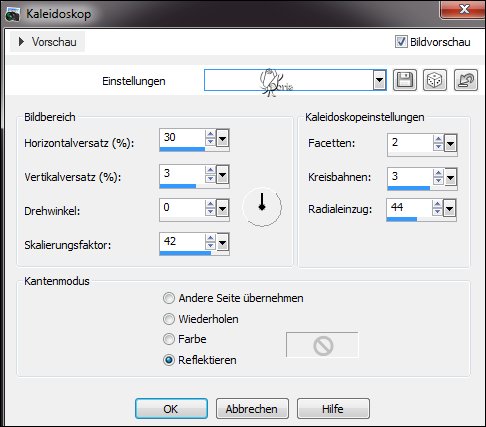Click the reset to default icon

click(x=466, y=80)
